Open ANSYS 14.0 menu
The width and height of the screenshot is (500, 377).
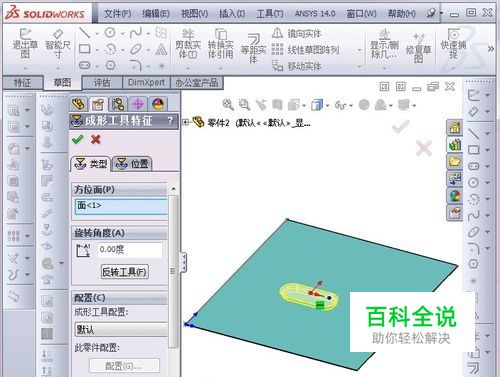pyautogui.click(x=315, y=14)
